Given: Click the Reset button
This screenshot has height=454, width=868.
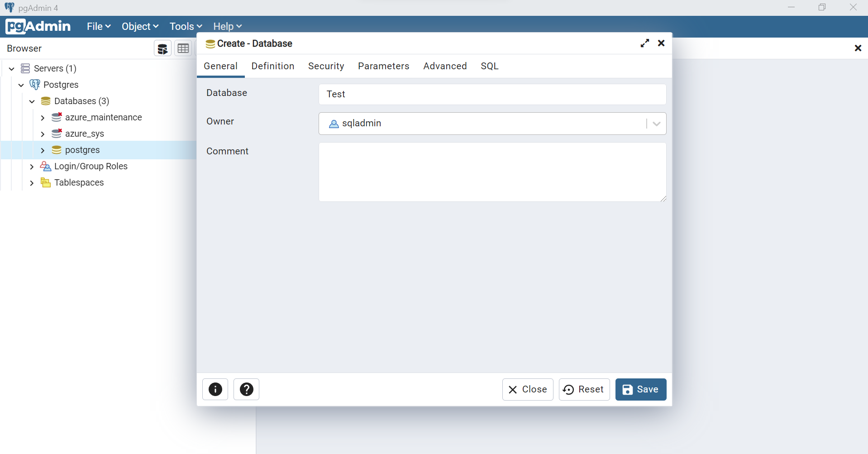Looking at the screenshot, I should (584, 389).
